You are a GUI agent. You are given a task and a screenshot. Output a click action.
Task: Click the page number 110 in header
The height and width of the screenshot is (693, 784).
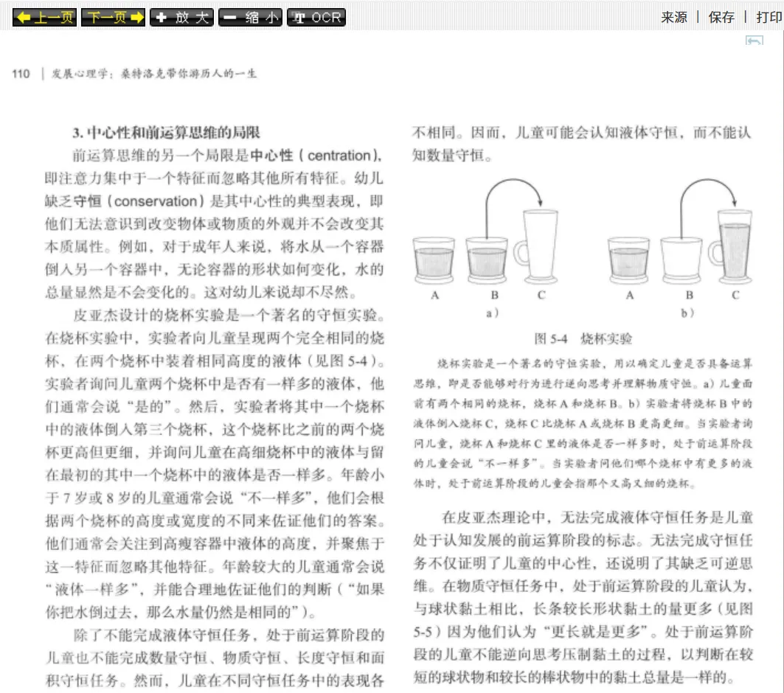click(x=21, y=74)
